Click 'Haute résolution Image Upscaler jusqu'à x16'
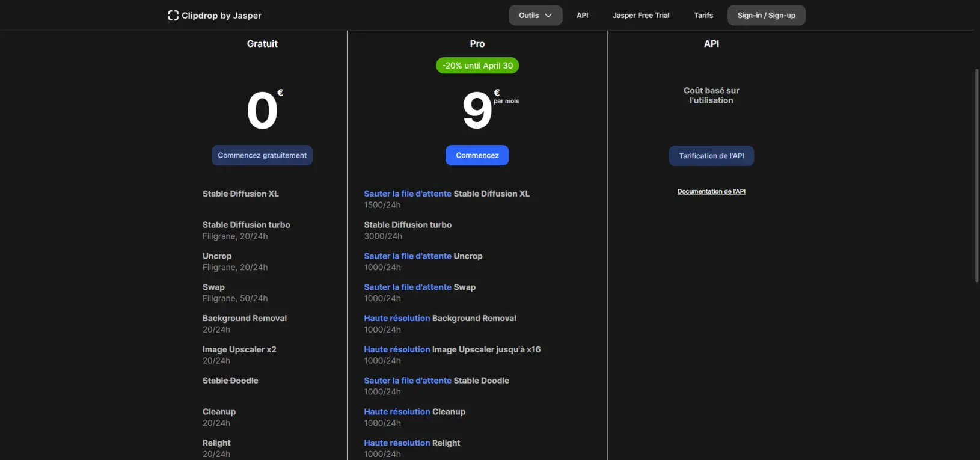The image size is (980, 460). (452, 349)
